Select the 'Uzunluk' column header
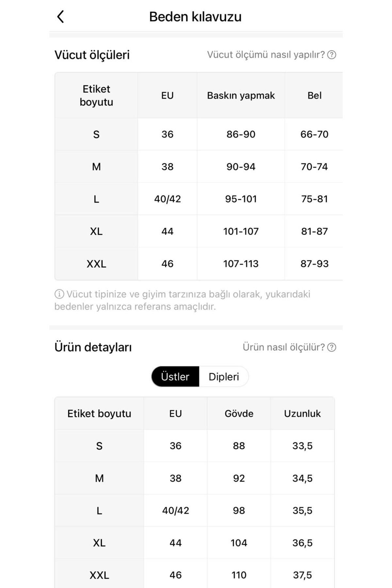This screenshot has width=392, height=588. point(302,414)
